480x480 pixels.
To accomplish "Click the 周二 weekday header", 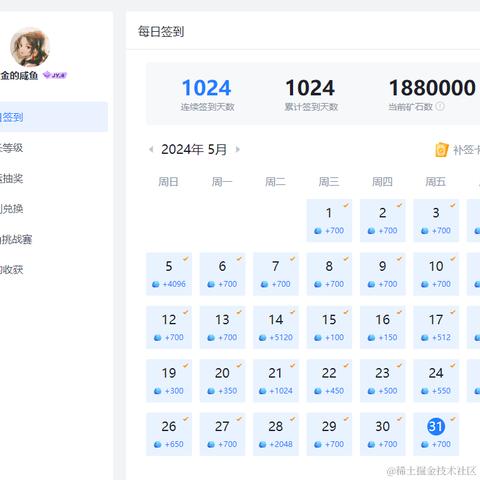I will 275,182.
